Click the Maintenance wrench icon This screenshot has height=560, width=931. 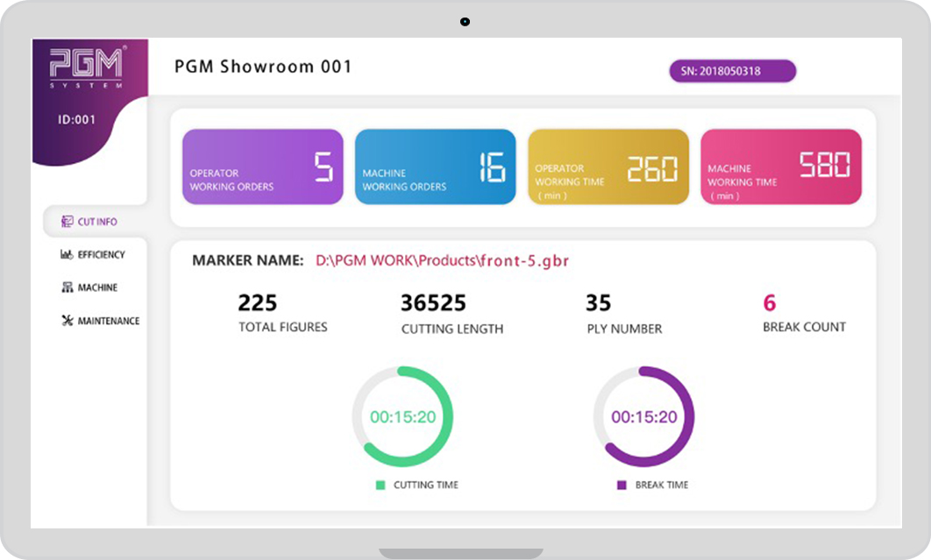coord(68,321)
